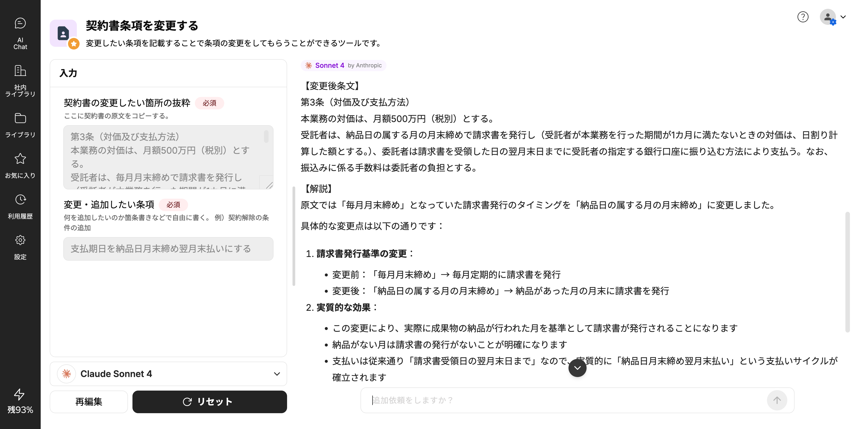Click the help question mark icon
This screenshot has height=429, width=868.
pos(803,17)
